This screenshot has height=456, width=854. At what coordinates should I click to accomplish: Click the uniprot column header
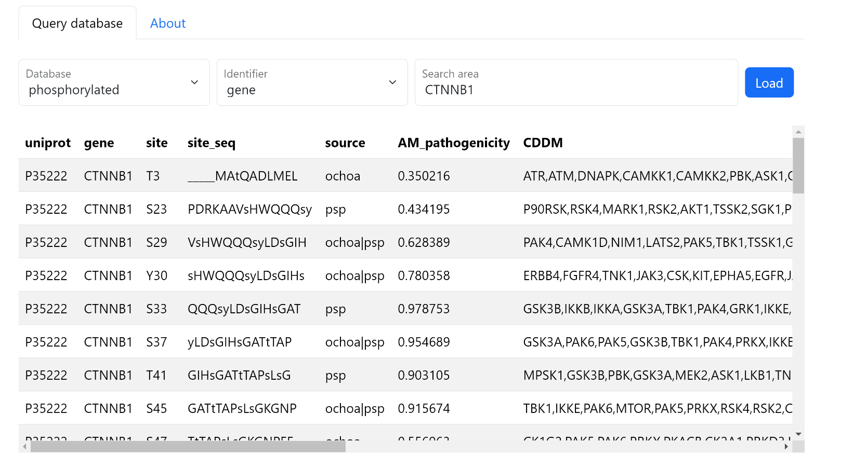48,143
